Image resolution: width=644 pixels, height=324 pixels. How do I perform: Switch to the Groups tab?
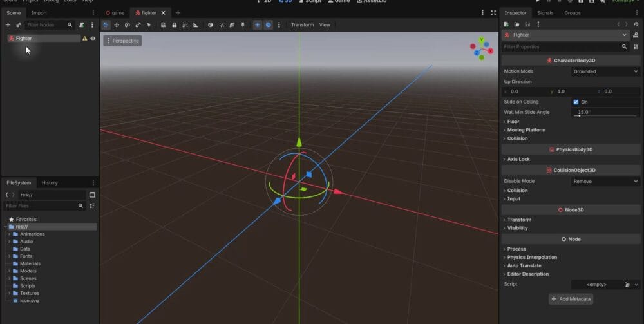(572, 13)
